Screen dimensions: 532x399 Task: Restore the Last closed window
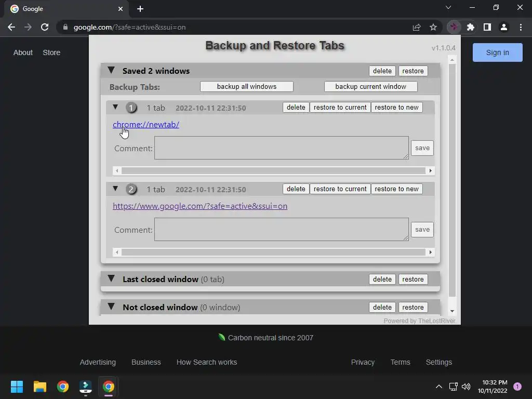tap(413, 279)
